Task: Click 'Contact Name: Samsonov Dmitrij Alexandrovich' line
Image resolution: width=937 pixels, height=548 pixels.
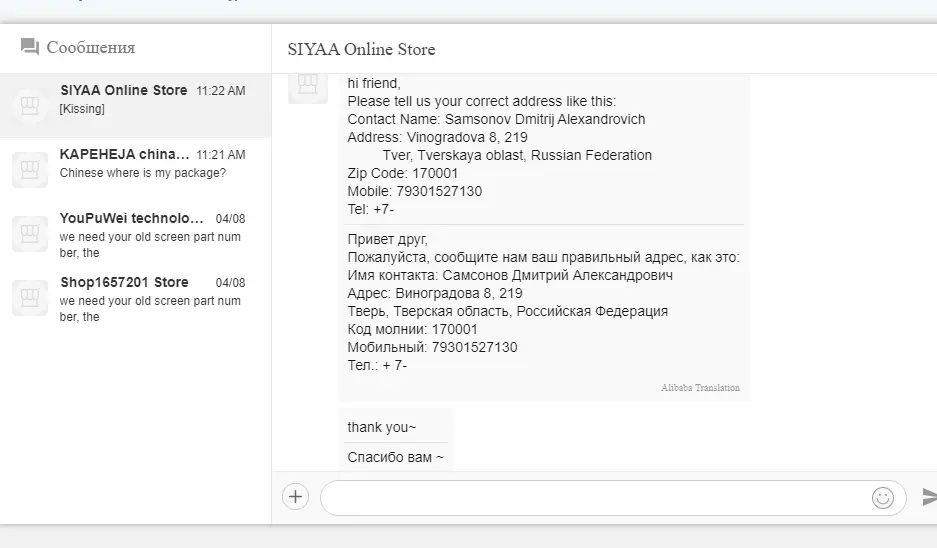Action: click(496, 119)
